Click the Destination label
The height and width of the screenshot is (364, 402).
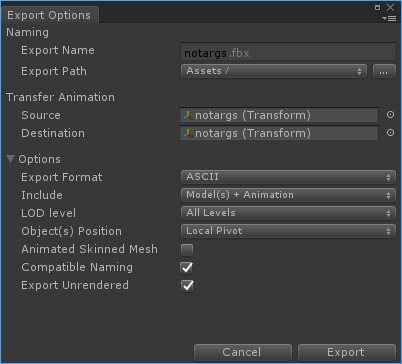[53, 133]
